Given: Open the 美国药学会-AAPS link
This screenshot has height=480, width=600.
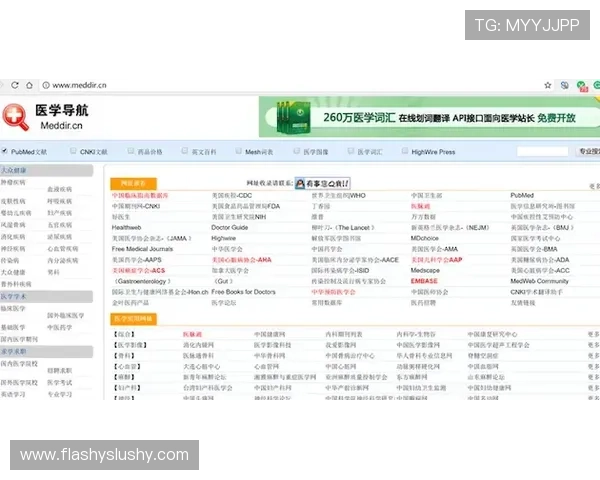Looking at the screenshot, I should [137, 260].
